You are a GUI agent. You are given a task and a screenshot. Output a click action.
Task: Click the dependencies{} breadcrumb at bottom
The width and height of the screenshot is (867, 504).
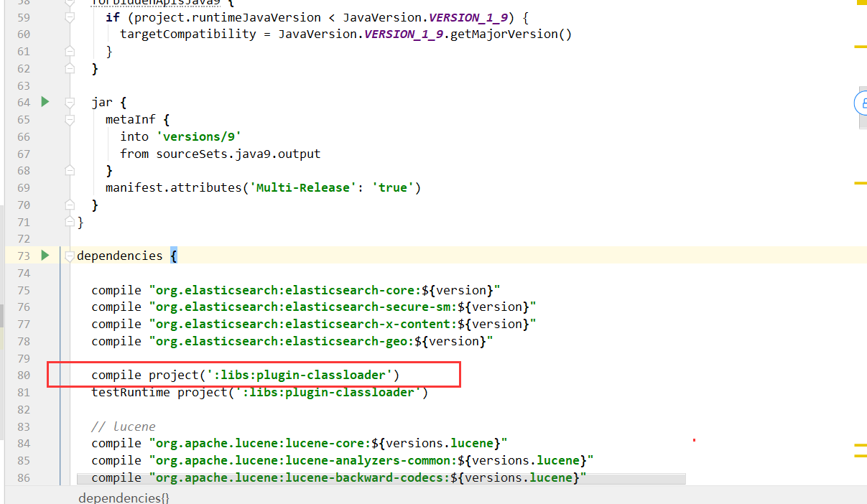[124, 497]
